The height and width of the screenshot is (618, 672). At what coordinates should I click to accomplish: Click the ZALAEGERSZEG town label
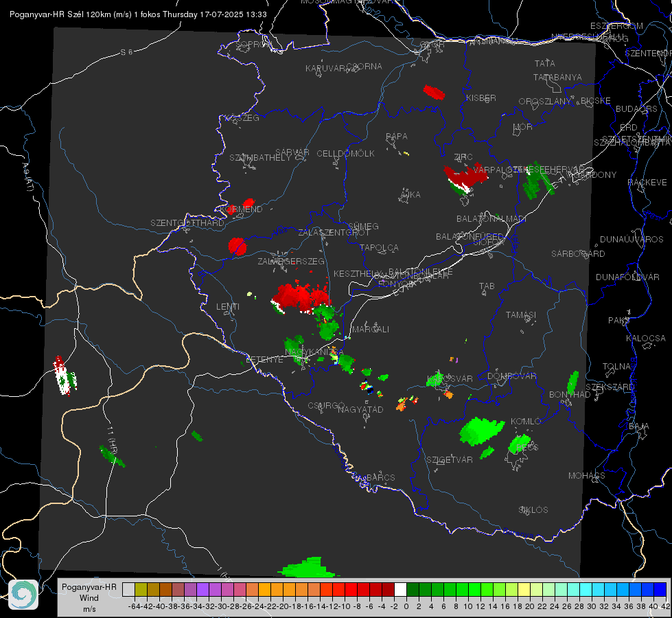[291, 261]
